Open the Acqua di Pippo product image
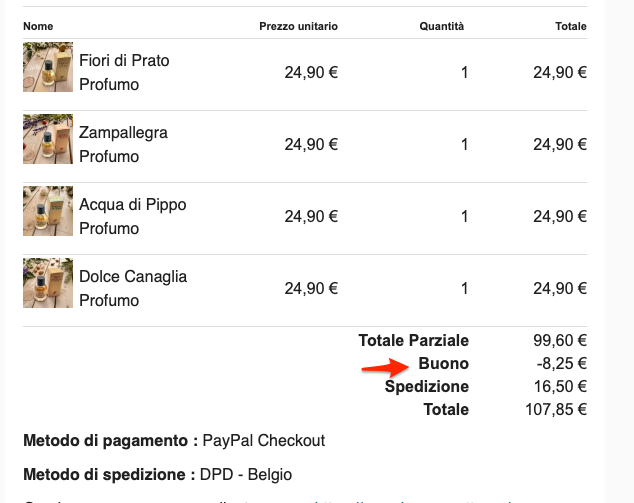 pyautogui.click(x=48, y=211)
